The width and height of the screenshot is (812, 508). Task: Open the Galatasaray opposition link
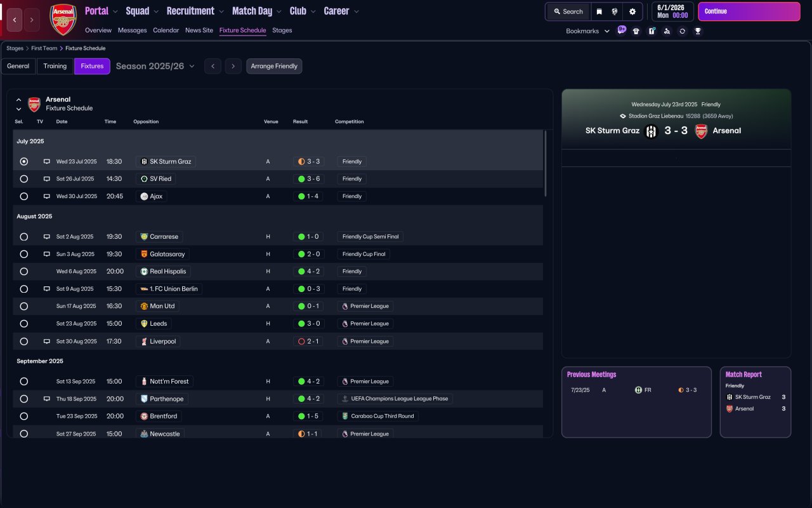(x=162, y=254)
